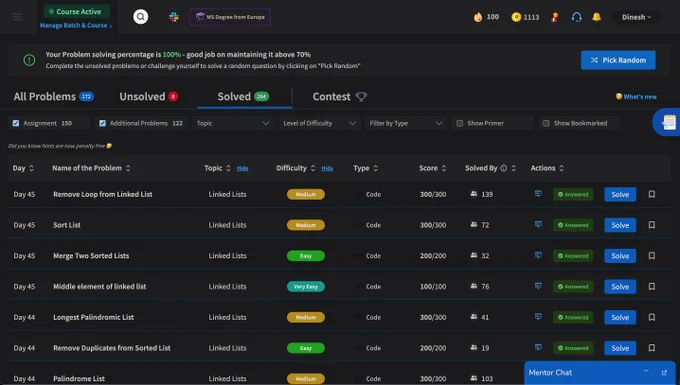Click Solved By info icon

pyautogui.click(x=503, y=168)
